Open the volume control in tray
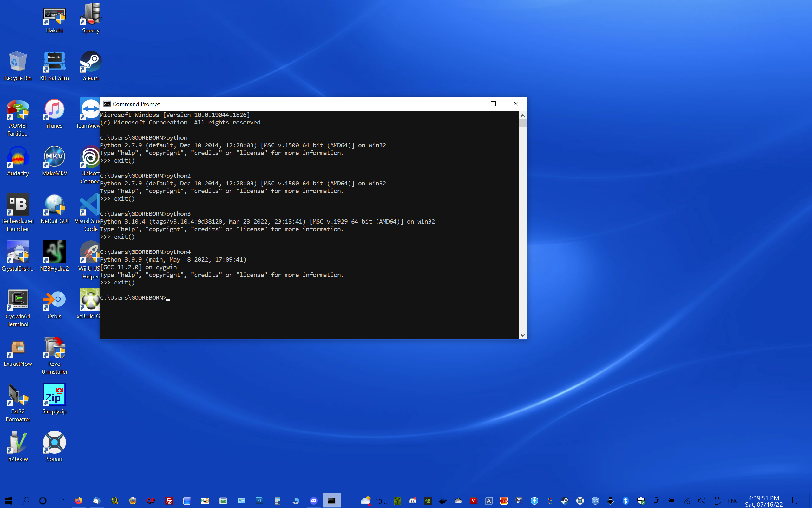 click(x=702, y=501)
